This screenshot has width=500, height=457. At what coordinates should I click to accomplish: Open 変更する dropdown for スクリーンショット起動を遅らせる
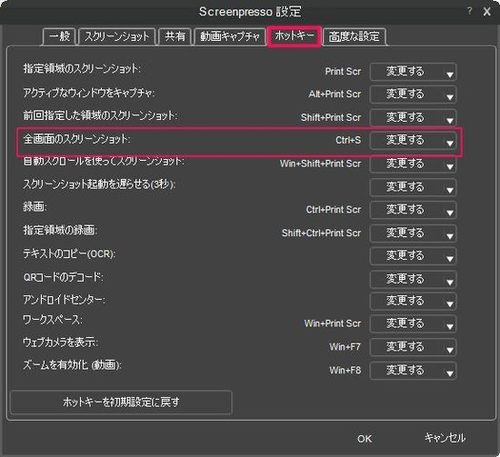pyautogui.click(x=413, y=187)
